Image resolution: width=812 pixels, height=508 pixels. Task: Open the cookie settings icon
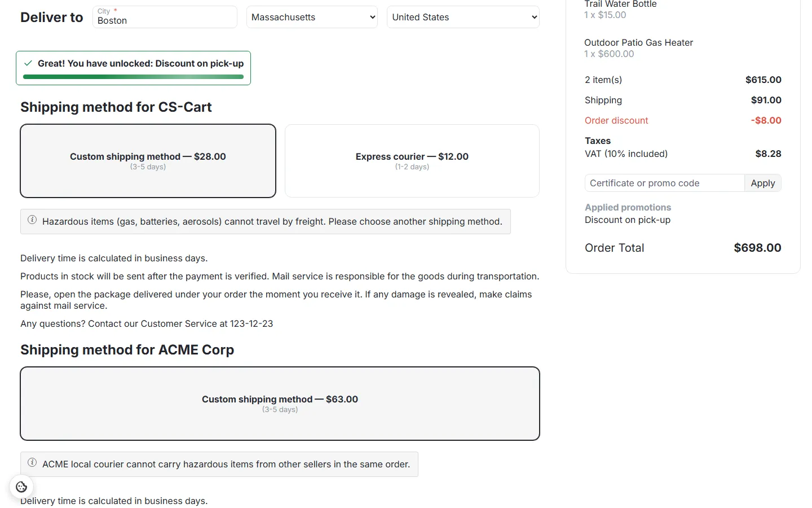point(21,487)
